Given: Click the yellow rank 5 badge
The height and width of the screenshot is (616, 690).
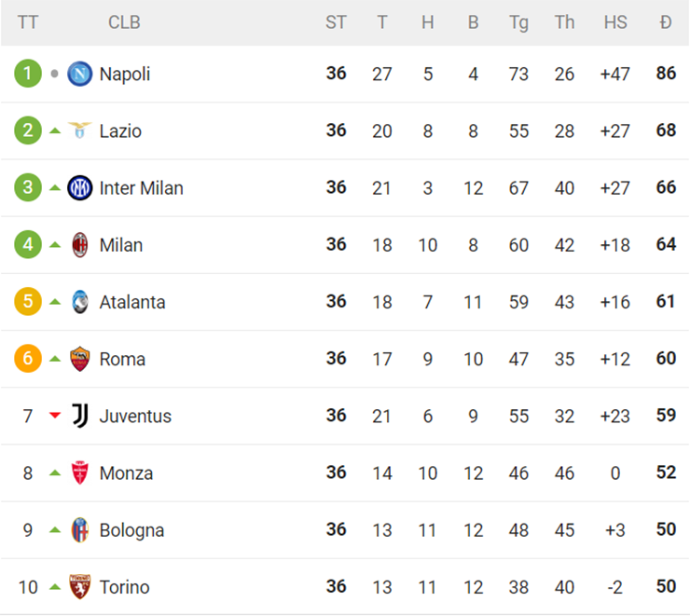Looking at the screenshot, I should pyautogui.click(x=28, y=302).
